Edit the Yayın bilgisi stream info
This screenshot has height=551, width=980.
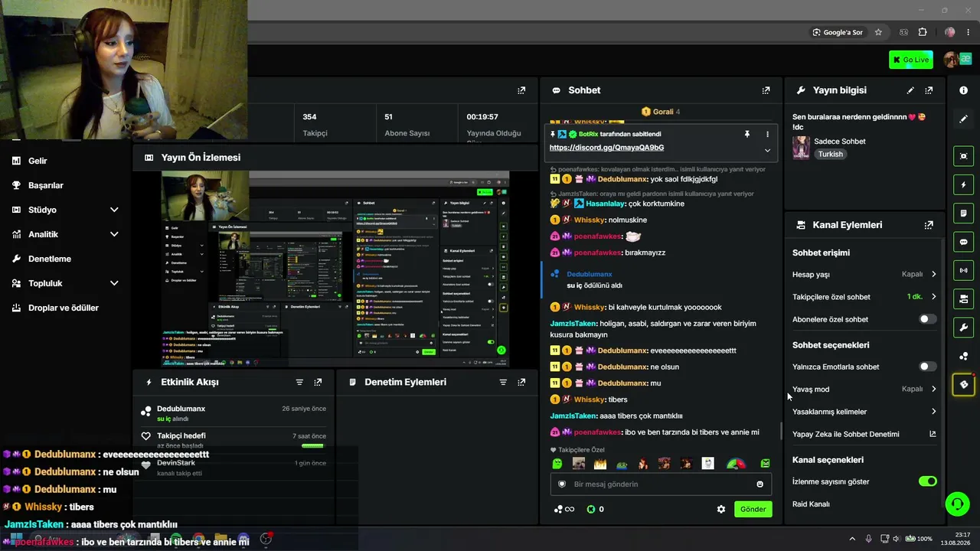click(x=910, y=90)
